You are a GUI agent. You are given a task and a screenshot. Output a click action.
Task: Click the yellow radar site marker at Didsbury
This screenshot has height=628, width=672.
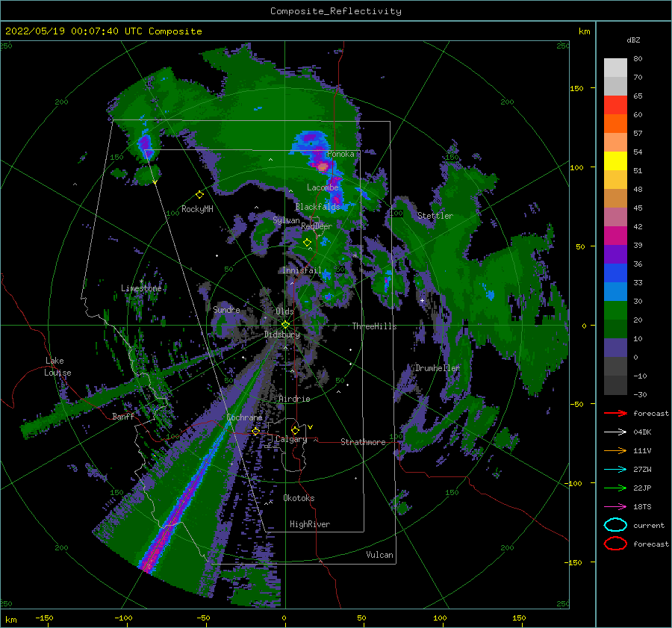(x=285, y=325)
